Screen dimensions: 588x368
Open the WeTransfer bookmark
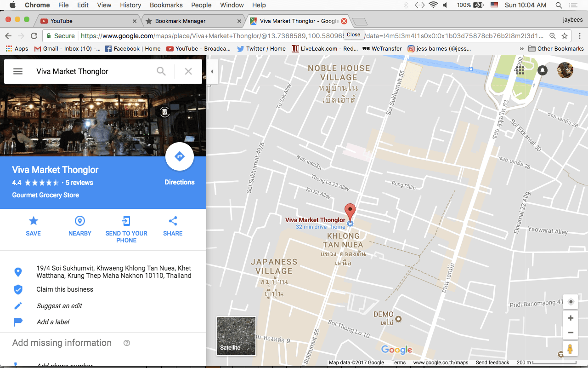pyautogui.click(x=382, y=49)
